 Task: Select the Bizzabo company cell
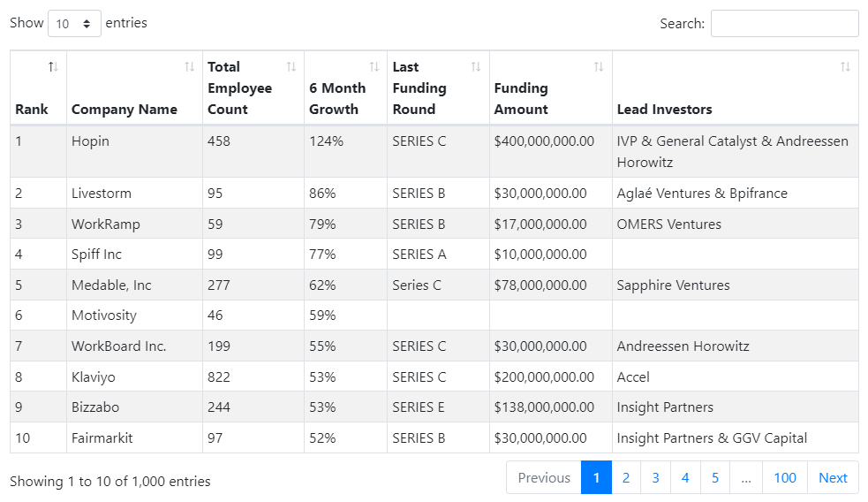coord(134,407)
